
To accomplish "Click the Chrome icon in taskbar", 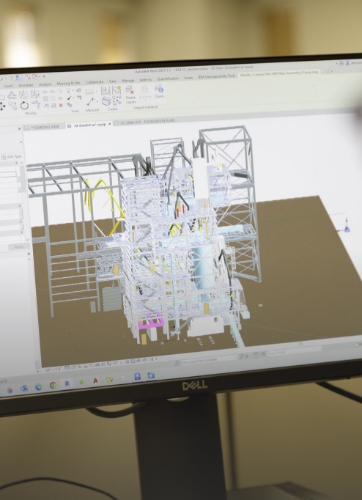I will point(53,385).
